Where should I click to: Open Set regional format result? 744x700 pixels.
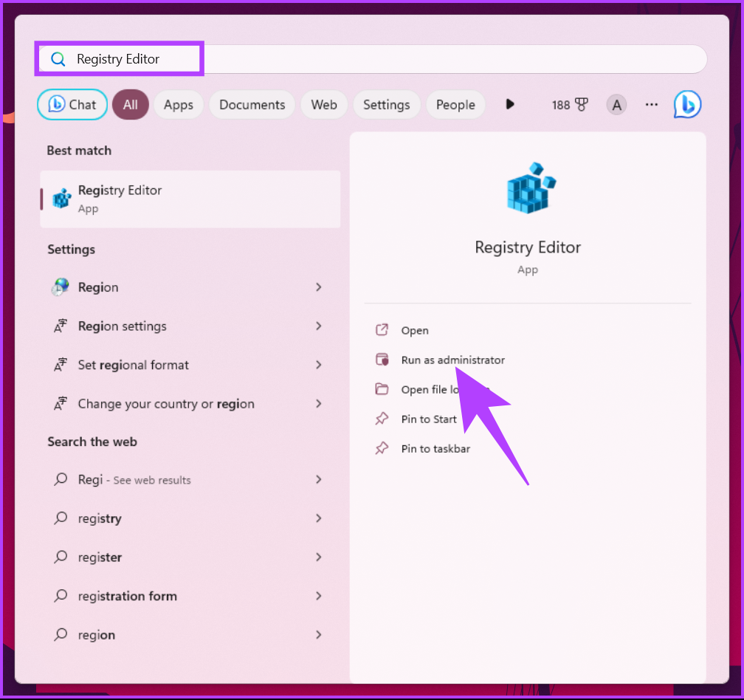(x=190, y=365)
